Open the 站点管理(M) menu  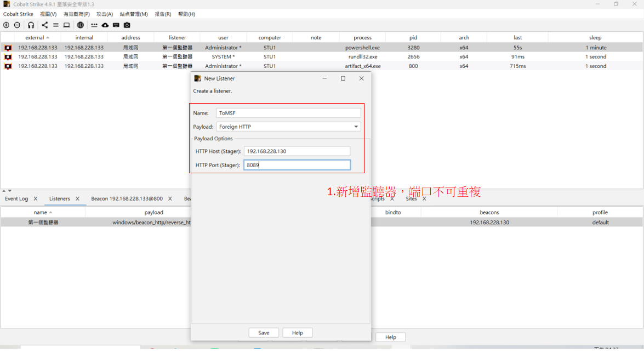click(x=134, y=14)
